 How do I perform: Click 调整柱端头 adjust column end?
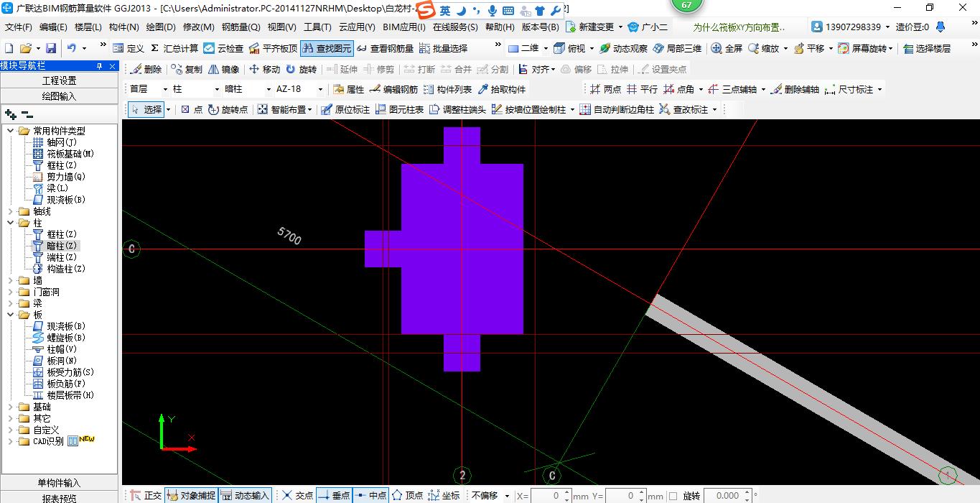click(x=457, y=109)
